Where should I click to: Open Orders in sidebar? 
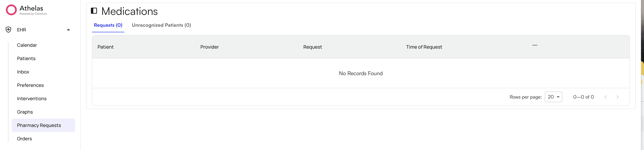[x=24, y=139]
